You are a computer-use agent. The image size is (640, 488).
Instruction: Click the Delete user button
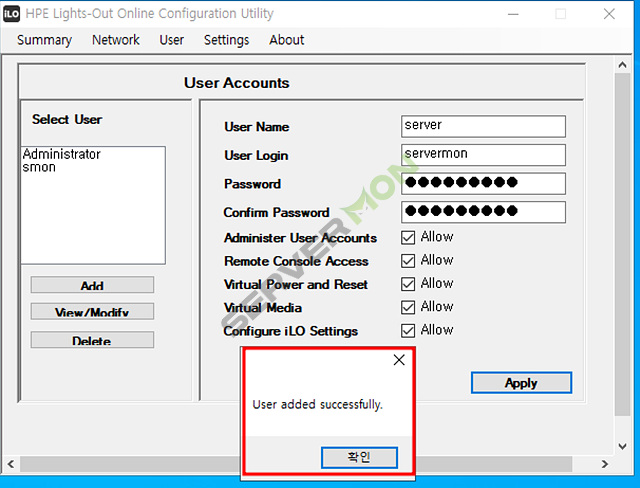click(92, 340)
